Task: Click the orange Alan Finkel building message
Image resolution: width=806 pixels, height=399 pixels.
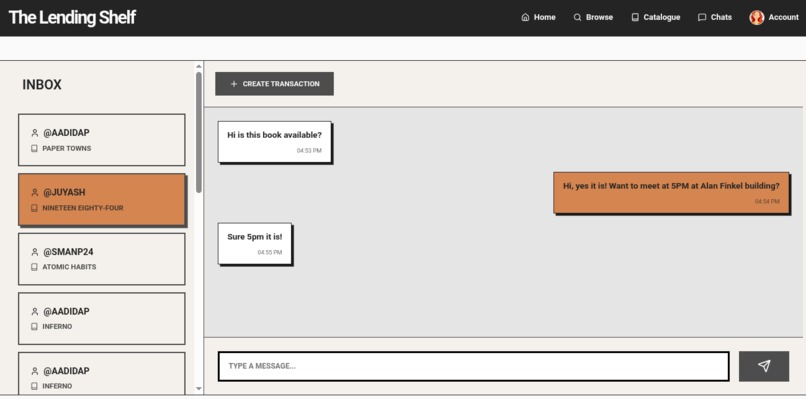Action: tap(671, 192)
